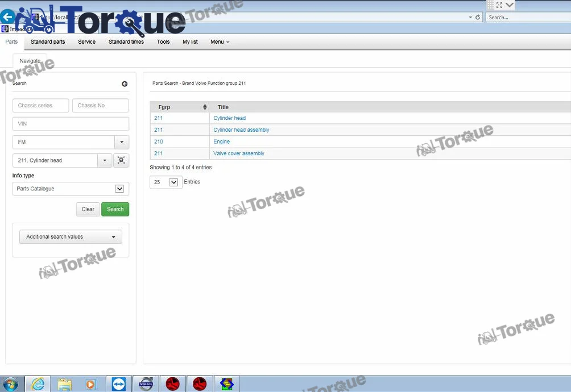Open the 25 entries per page dropdown

165,182
